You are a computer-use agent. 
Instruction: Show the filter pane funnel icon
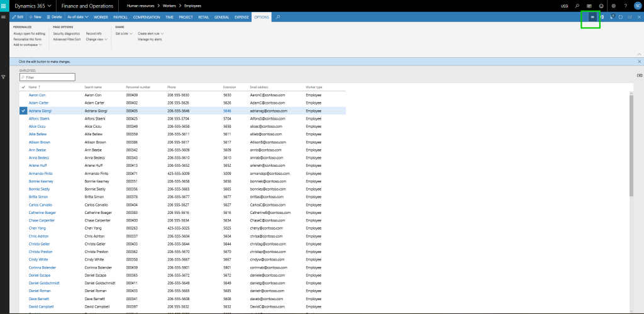pos(3,77)
